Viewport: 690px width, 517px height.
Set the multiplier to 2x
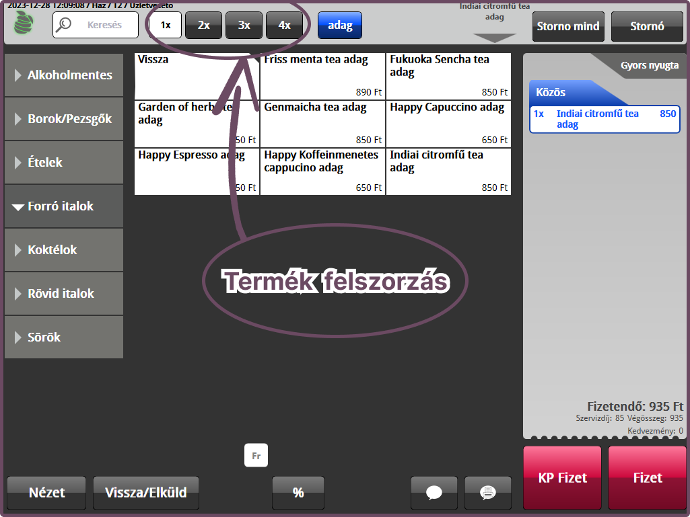tap(204, 25)
